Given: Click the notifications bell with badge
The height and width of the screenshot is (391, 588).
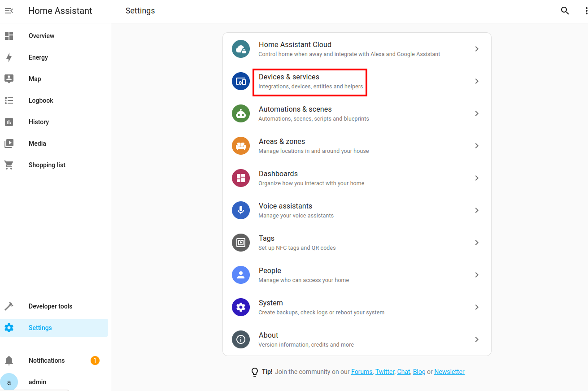Looking at the screenshot, I should 9,360.
